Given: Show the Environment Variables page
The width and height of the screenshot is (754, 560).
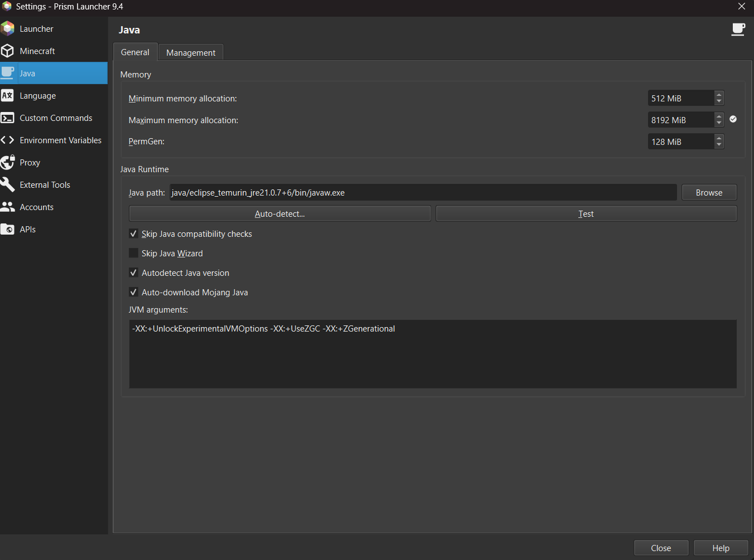Looking at the screenshot, I should tap(54, 140).
